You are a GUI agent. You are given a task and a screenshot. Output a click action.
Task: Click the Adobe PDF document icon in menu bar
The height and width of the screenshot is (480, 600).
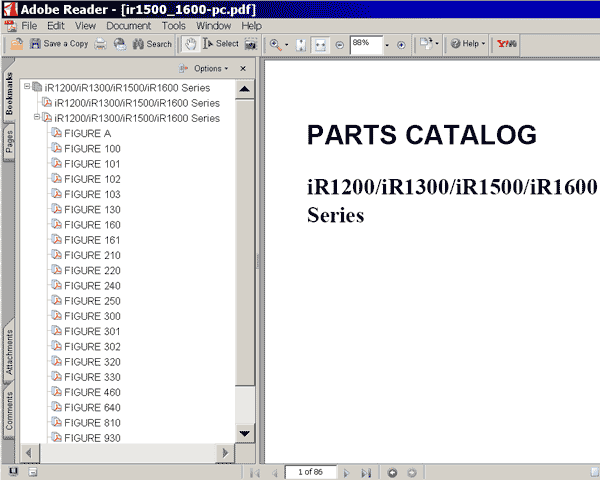[10, 26]
